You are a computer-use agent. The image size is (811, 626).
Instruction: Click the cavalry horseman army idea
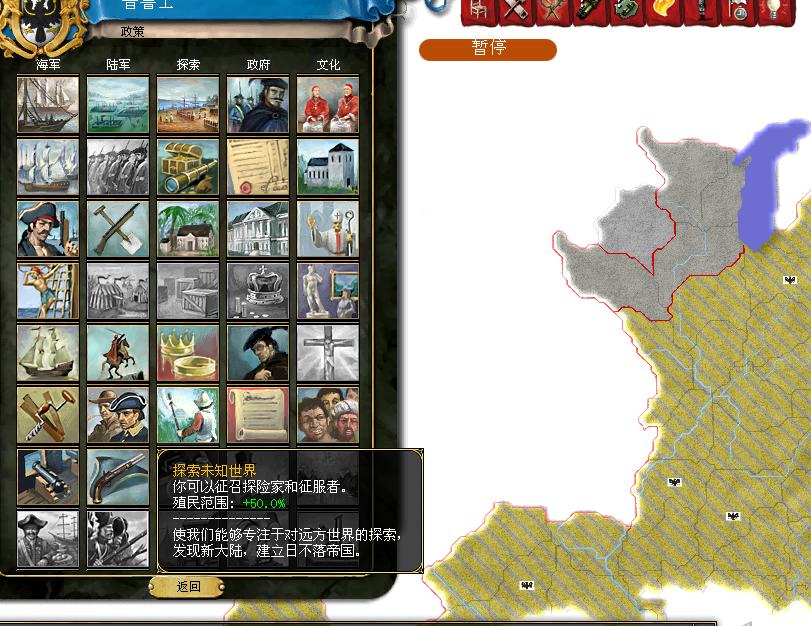(x=118, y=353)
